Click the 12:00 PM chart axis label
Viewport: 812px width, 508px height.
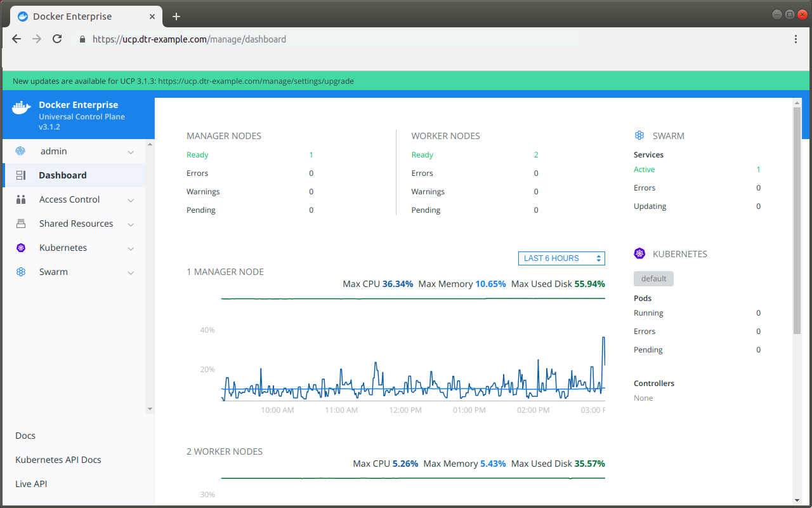(405, 410)
